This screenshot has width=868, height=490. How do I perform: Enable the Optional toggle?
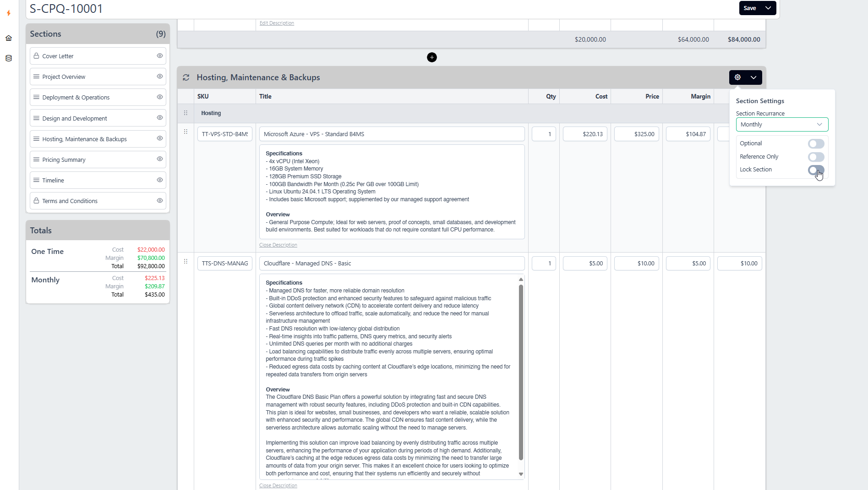click(816, 144)
